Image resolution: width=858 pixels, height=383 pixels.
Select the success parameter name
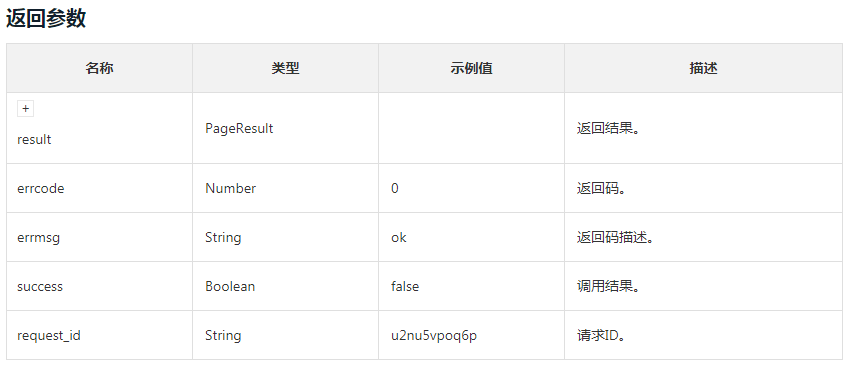tap(40, 287)
